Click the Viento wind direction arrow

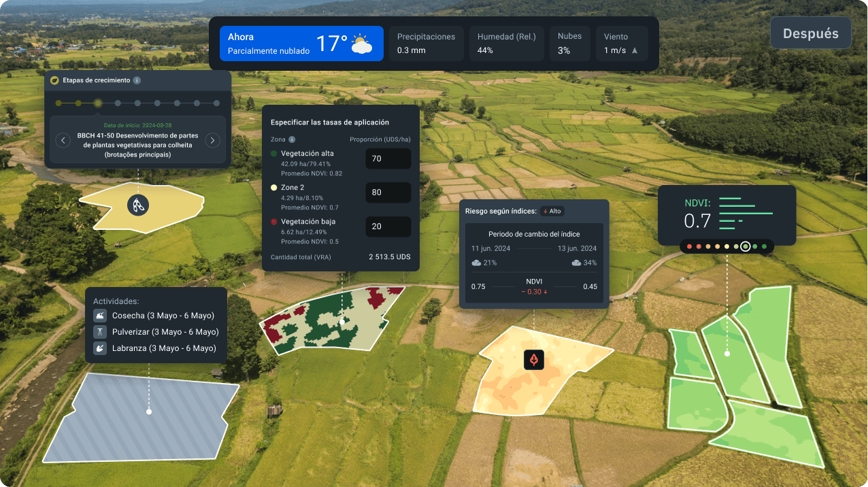point(635,50)
